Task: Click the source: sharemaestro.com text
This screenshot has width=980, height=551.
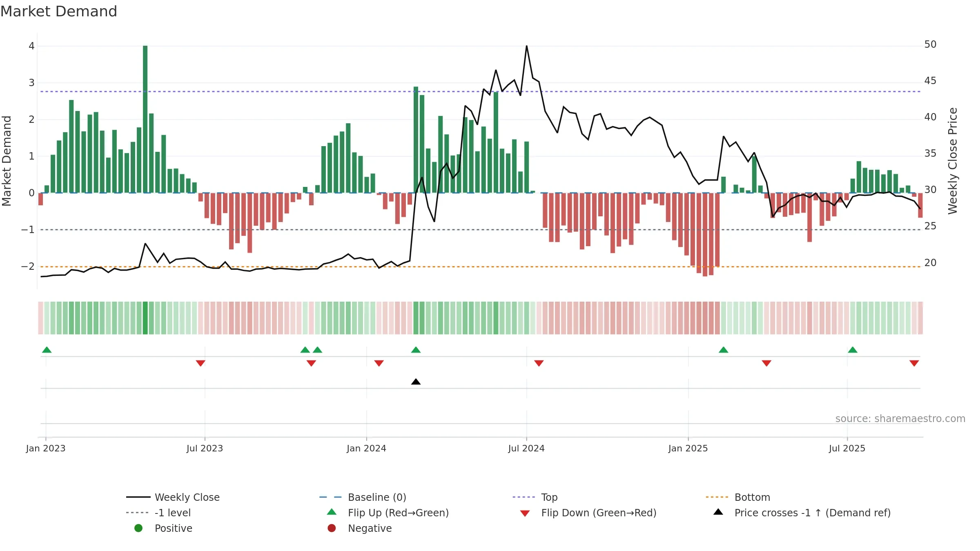Action: point(900,418)
